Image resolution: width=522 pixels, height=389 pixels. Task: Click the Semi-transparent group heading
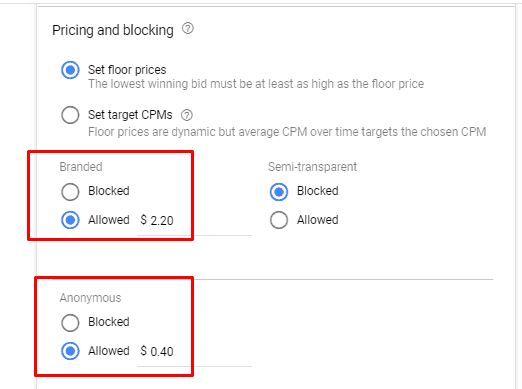click(x=312, y=167)
